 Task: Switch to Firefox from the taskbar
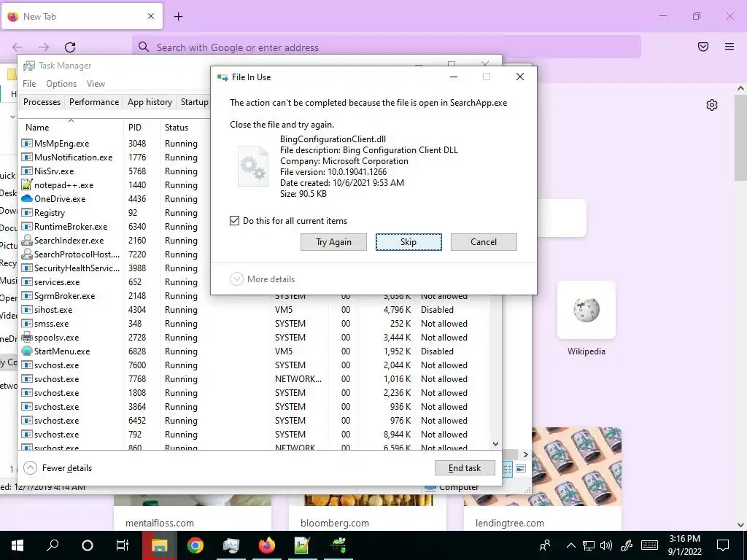267,545
